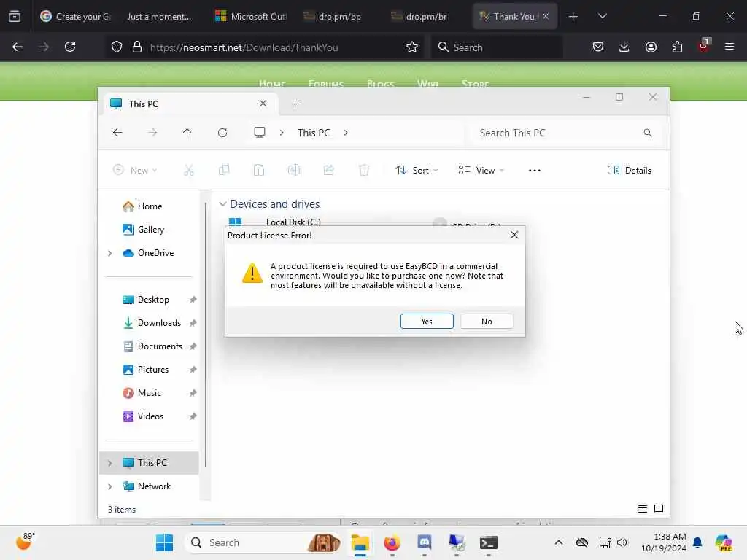Close the This PC Explorer tab
The image size is (747, 560).
coord(263,104)
